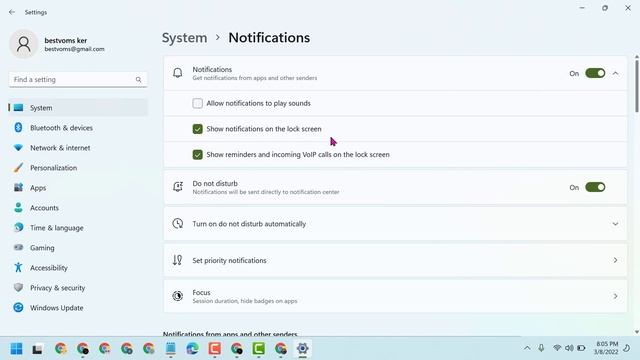Turn off the Notifications toggle
The height and width of the screenshot is (360, 640).
595,73
